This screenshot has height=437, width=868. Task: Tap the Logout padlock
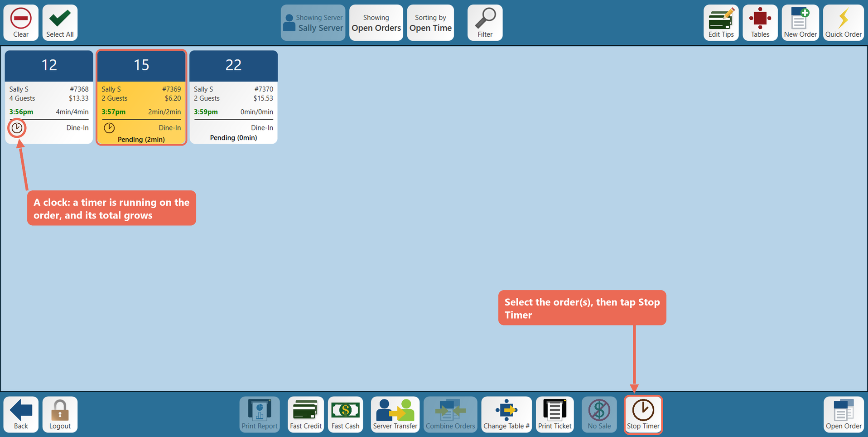(60, 414)
